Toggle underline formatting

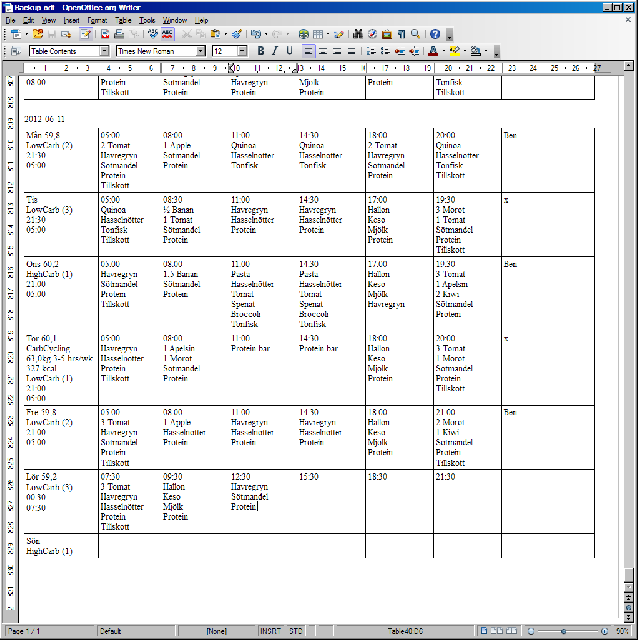click(x=289, y=51)
